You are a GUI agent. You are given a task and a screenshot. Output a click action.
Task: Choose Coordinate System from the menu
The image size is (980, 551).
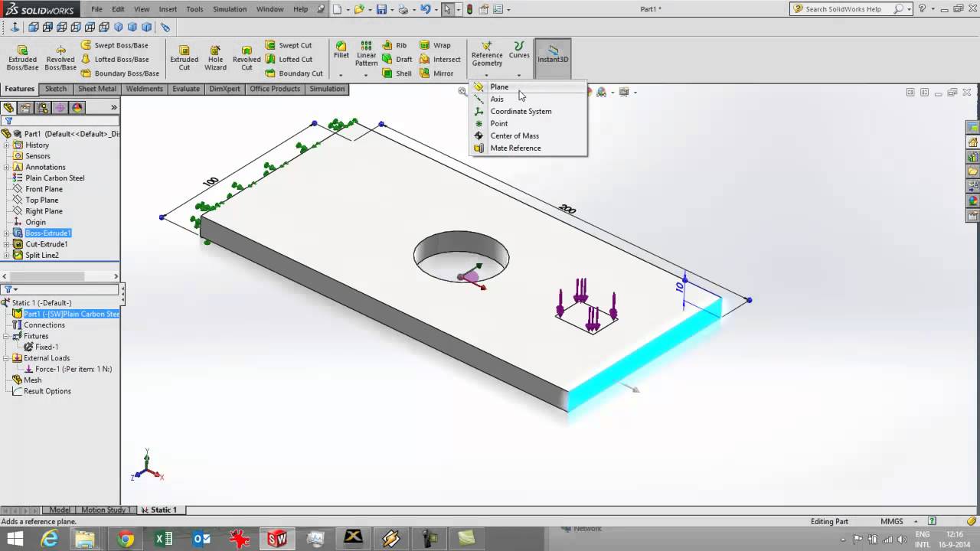528,111
